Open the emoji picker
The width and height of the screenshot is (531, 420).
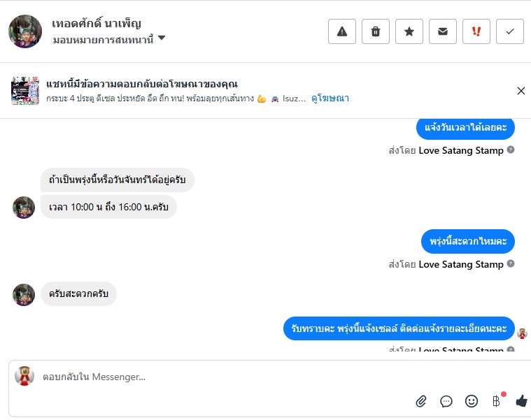(x=472, y=401)
